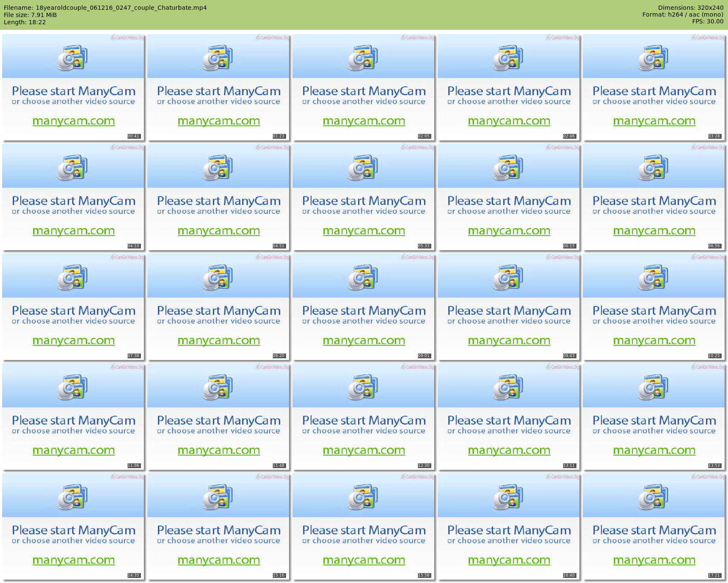Image resolution: width=728 pixels, height=583 pixels.
Task: Select the frame with timestamp 02:46
Action: click(x=509, y=87)
